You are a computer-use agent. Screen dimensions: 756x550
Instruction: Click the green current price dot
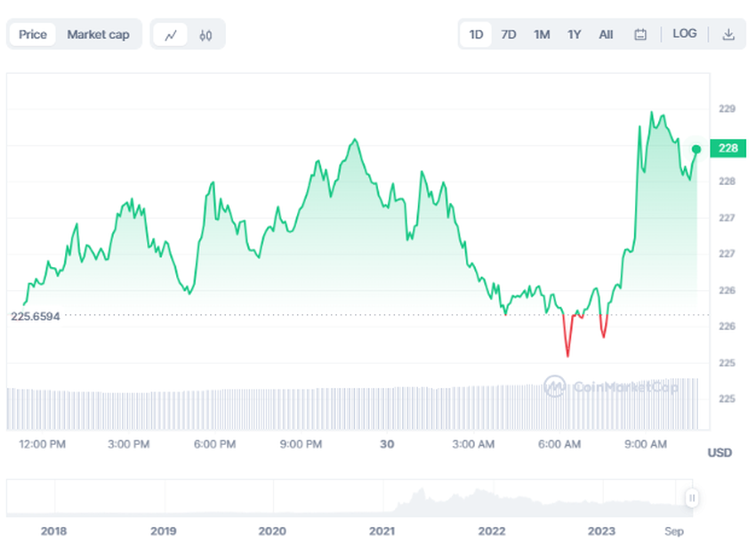click(x=696, y=149)
